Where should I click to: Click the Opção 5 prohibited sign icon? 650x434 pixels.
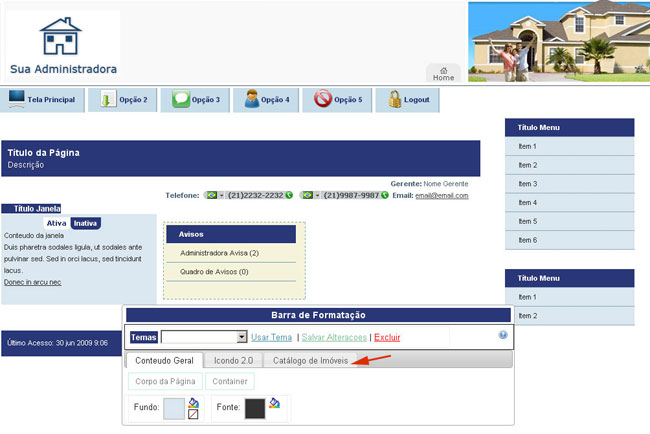tap(322, 99)
